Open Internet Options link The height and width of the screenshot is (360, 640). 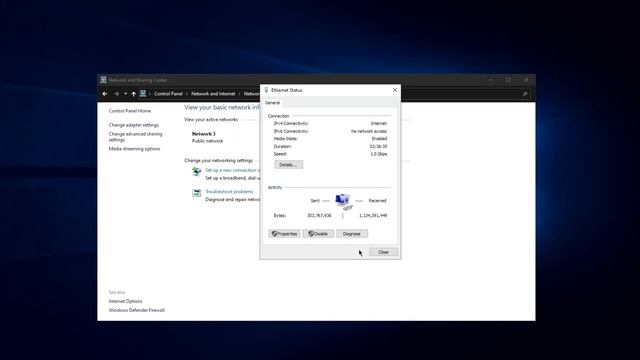tap(125, 301)
